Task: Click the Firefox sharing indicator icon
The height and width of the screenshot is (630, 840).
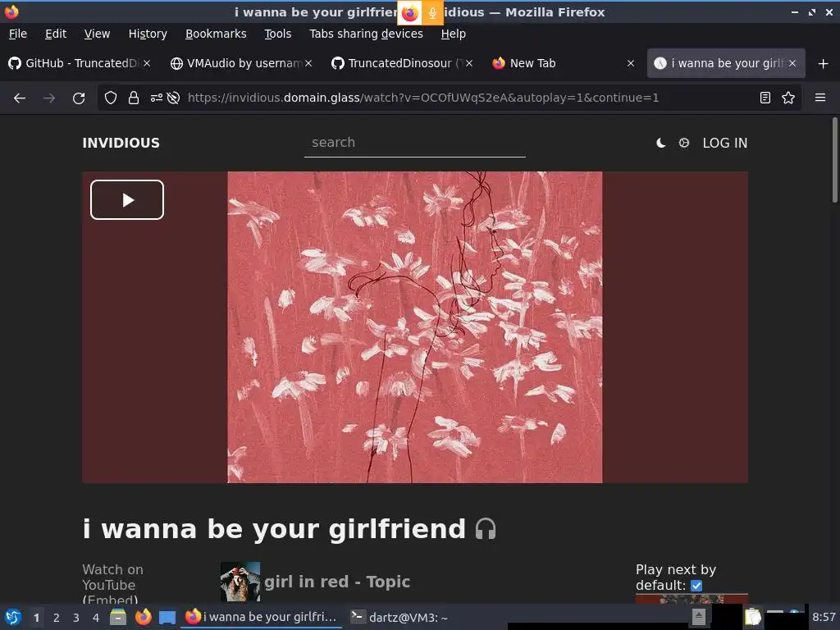Action: pos(409,13)
